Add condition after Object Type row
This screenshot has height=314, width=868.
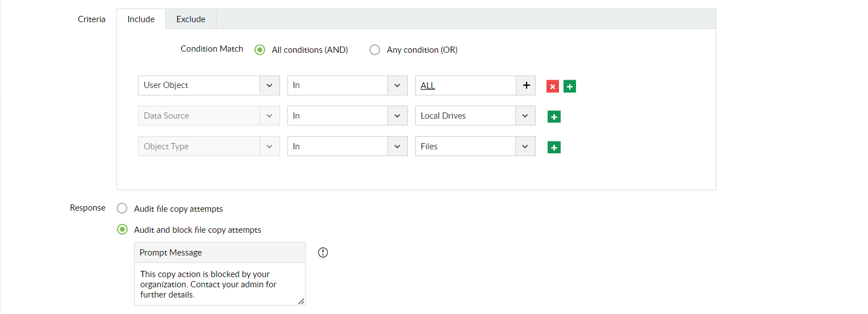coord(554,148)
